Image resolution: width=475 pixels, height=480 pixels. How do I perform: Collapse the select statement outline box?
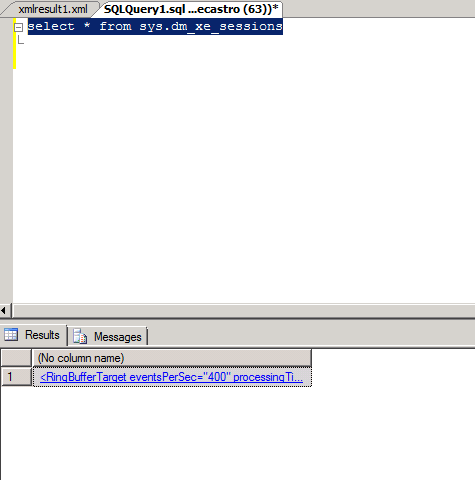(x=19, y=27)
